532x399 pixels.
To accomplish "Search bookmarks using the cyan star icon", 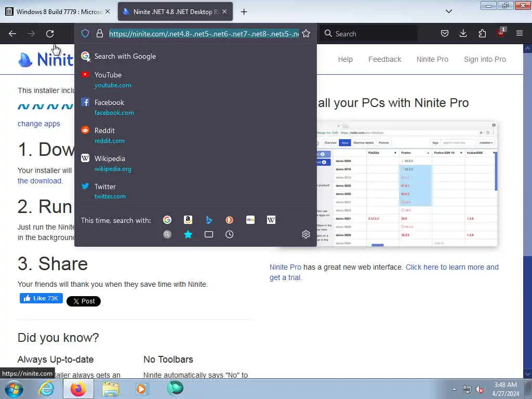I will [188, 234].
